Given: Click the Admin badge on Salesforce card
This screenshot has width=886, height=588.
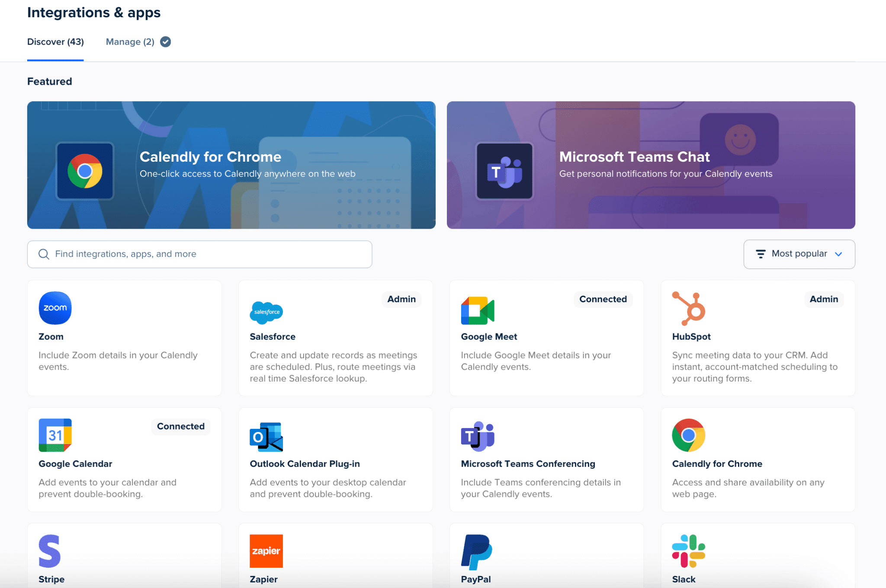Looking at the screenshot, I should (401, 299).
